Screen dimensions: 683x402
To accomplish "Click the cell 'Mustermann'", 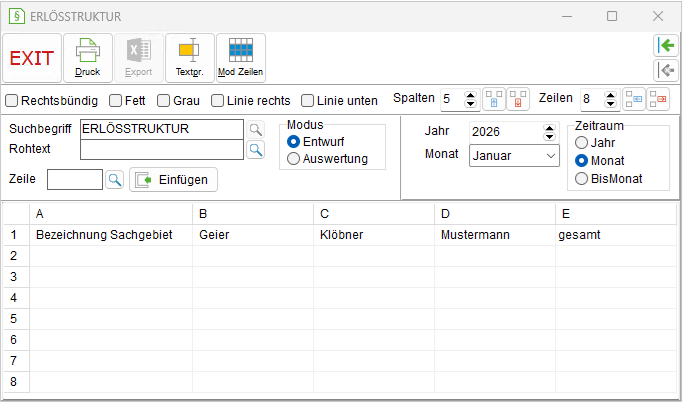I will (x=495, y=235).
